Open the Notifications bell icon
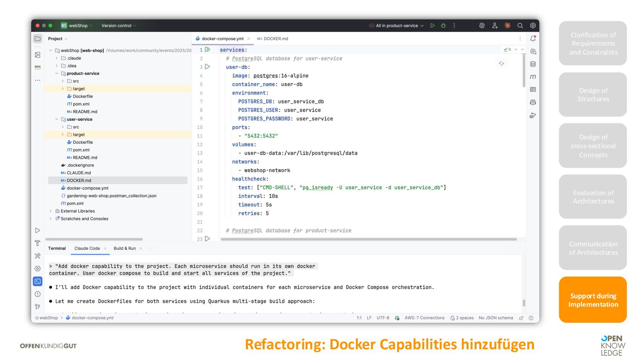This screenshot has height=362, width=644. (x=533, y=39)
